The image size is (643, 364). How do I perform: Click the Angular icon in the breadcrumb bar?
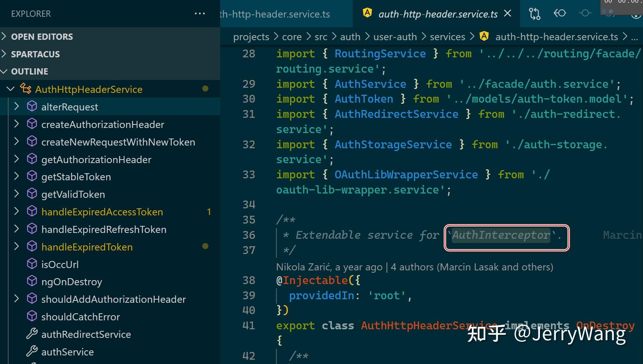pyautogui.click(x=484, y=36)
